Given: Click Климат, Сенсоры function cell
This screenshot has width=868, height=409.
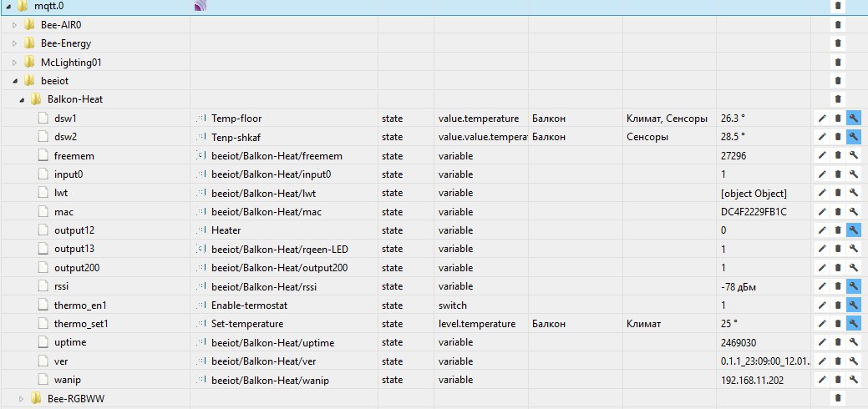Looking at the screenshot, I should pyautogui.click(x=667, y=118).
